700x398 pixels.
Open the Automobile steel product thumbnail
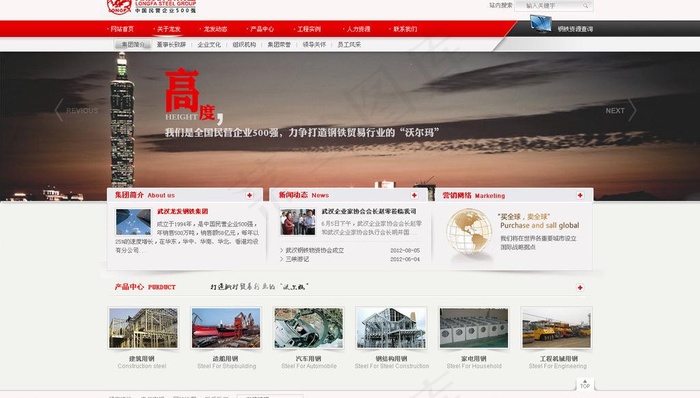pyautogui.click(x=308, y=328)
